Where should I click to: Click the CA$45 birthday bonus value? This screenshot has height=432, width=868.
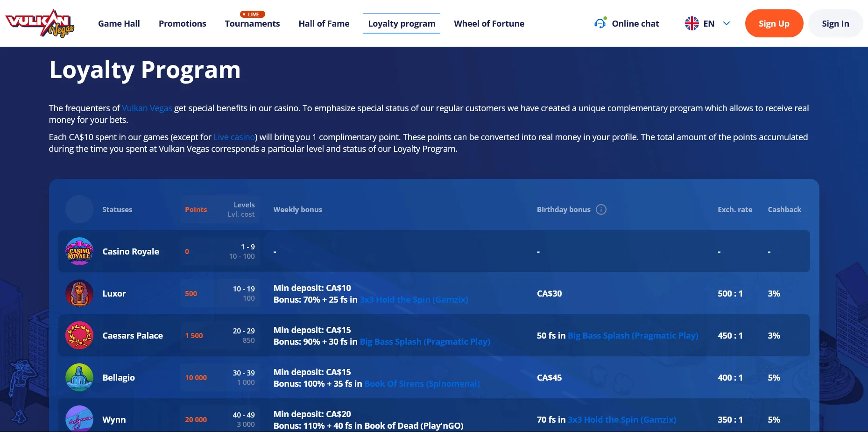point(549,378)
